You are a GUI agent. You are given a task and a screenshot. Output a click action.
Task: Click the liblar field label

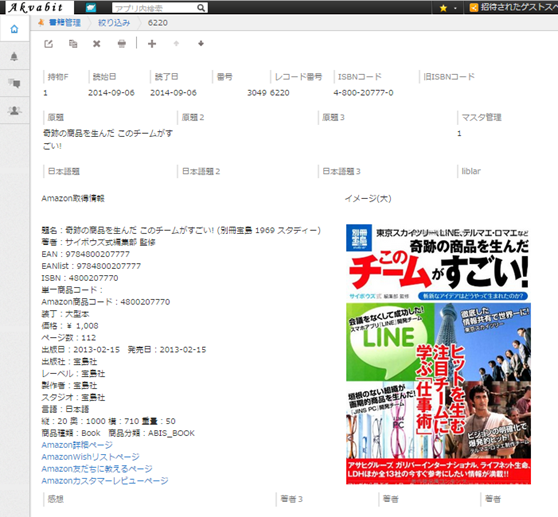tap(471, 172)
